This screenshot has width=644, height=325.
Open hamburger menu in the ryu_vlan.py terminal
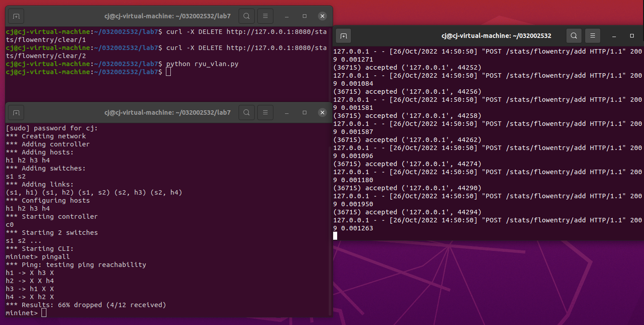[x=265, y=16]
